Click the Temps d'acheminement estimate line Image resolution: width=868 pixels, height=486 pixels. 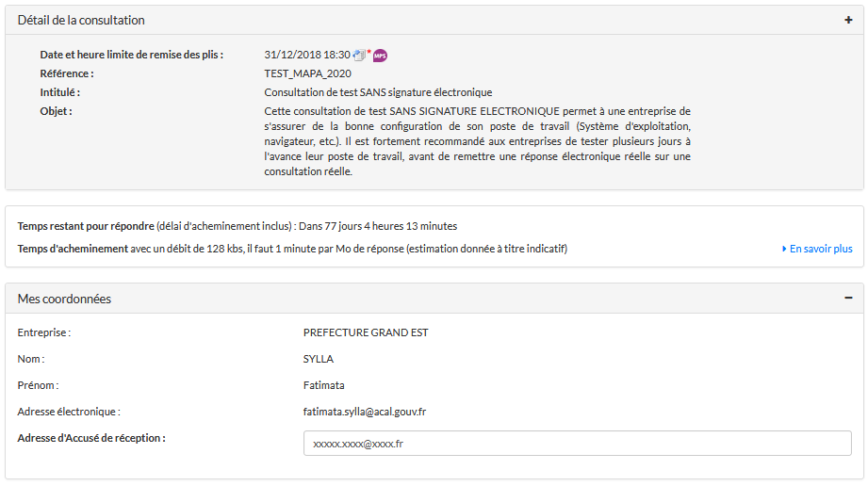coord(292,249)
